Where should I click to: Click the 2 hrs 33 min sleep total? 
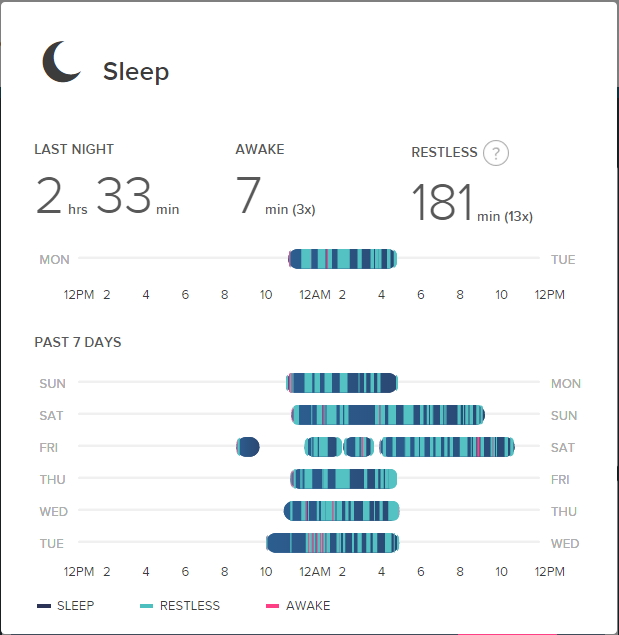point(107,196)
